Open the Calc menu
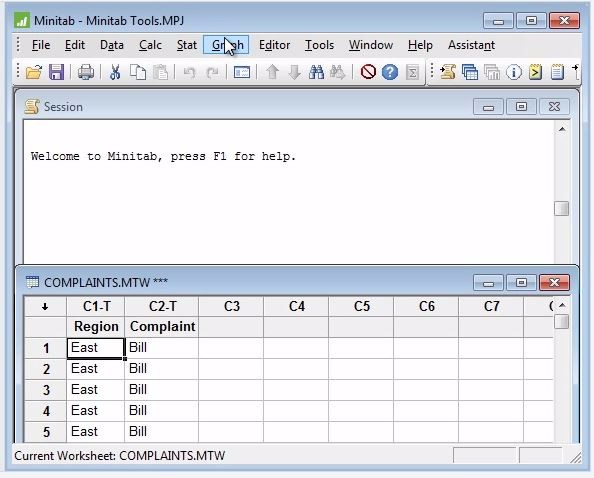This screenshot has width=594, height=478. pos(150,45)
